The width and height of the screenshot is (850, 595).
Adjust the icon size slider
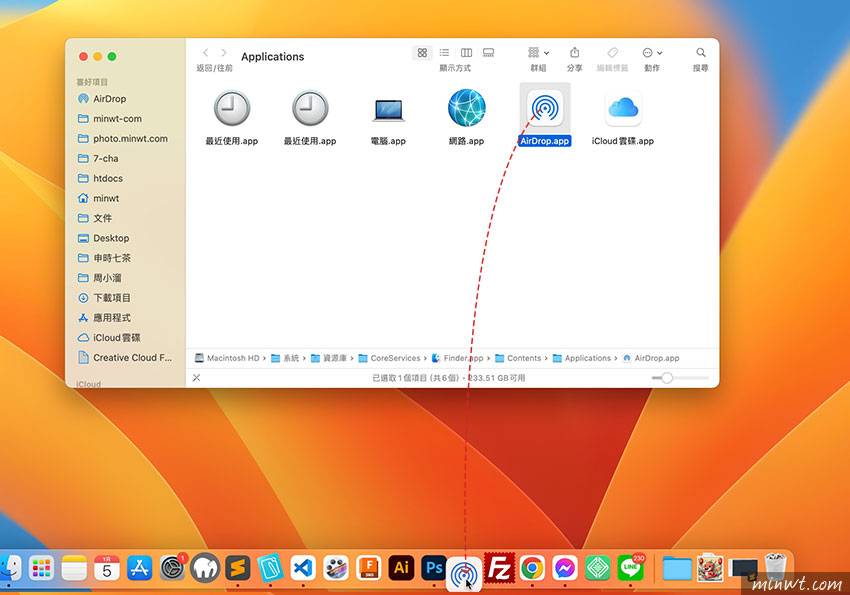tap(667, 378)
